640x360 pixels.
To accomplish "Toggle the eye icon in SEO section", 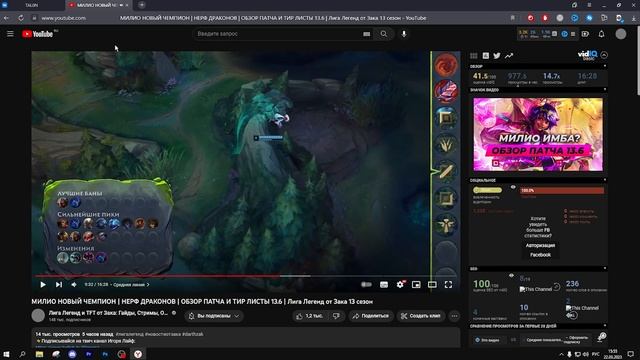I will 511,276.
